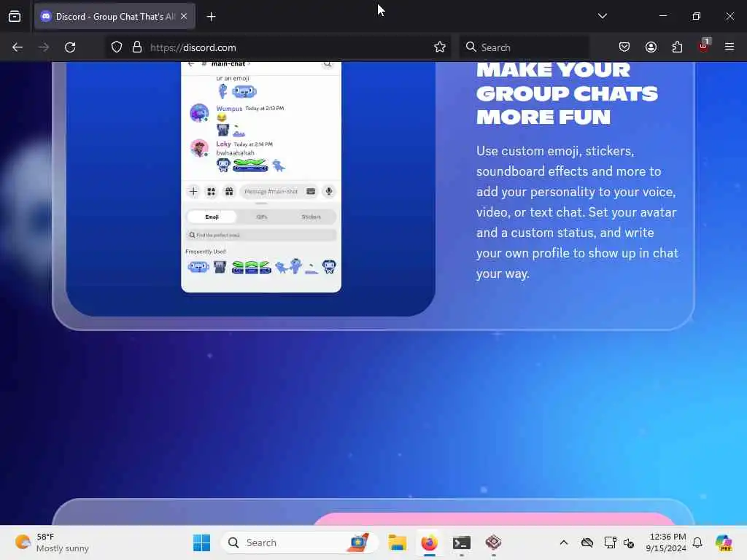Screen dimensions: 747x560
Task: Click the Loky avatar in chat
Action: pos(199,148)
